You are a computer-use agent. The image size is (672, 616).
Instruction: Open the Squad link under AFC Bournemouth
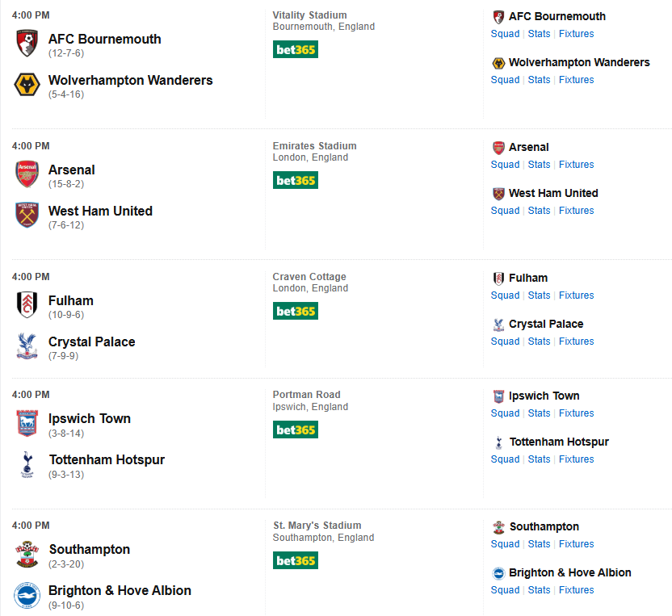pyautogui.click(x=505, y=34)
